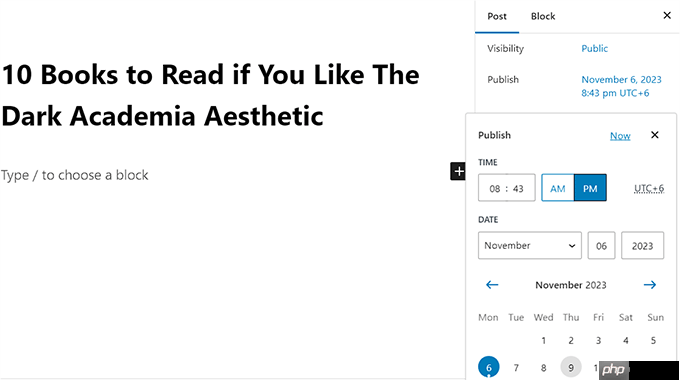Select day 6 in the calendar

489,367
